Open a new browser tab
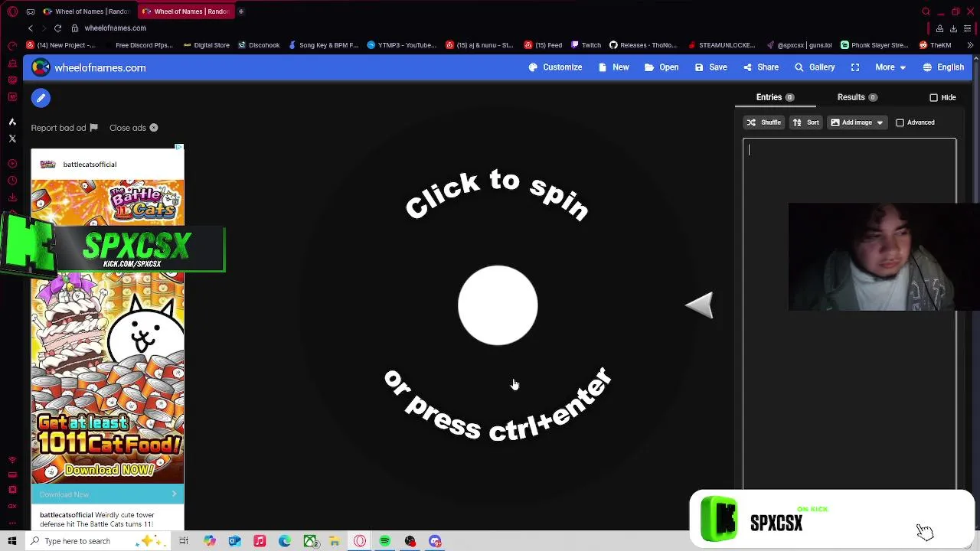980x551 pixels. 240,11
